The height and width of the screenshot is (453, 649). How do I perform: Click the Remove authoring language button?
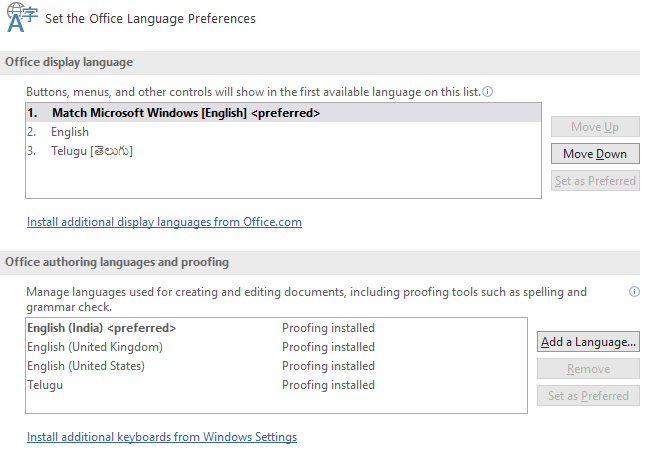[588, 369]
